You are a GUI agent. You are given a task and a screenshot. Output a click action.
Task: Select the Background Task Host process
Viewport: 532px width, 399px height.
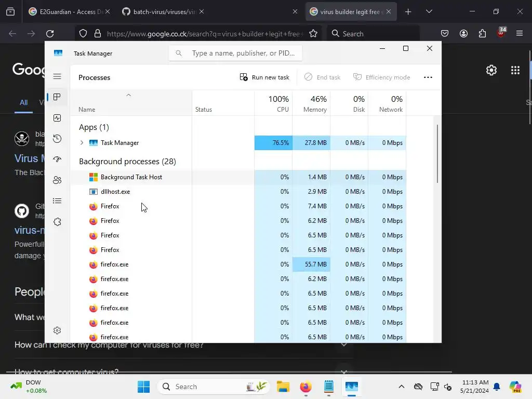[238, 177]
